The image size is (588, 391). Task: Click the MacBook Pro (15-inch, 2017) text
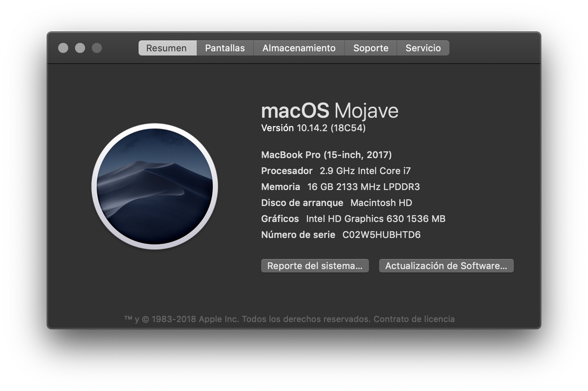pos(326,155)
